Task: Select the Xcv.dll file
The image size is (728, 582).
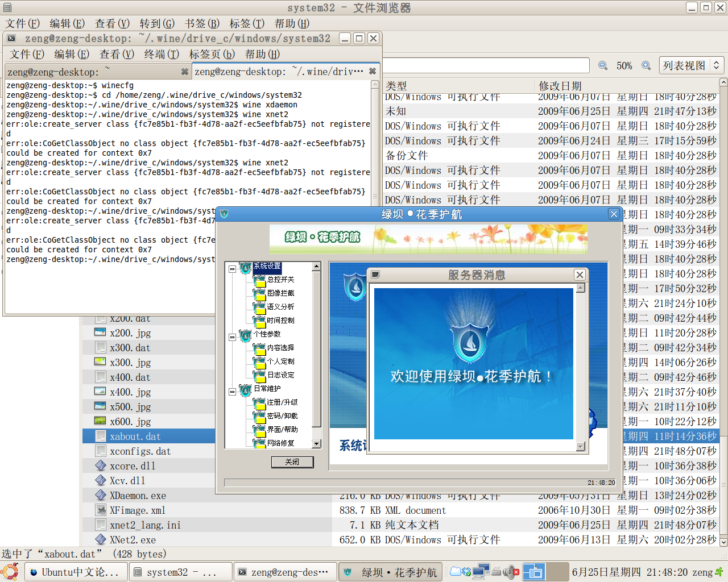Action: [127, 480]
